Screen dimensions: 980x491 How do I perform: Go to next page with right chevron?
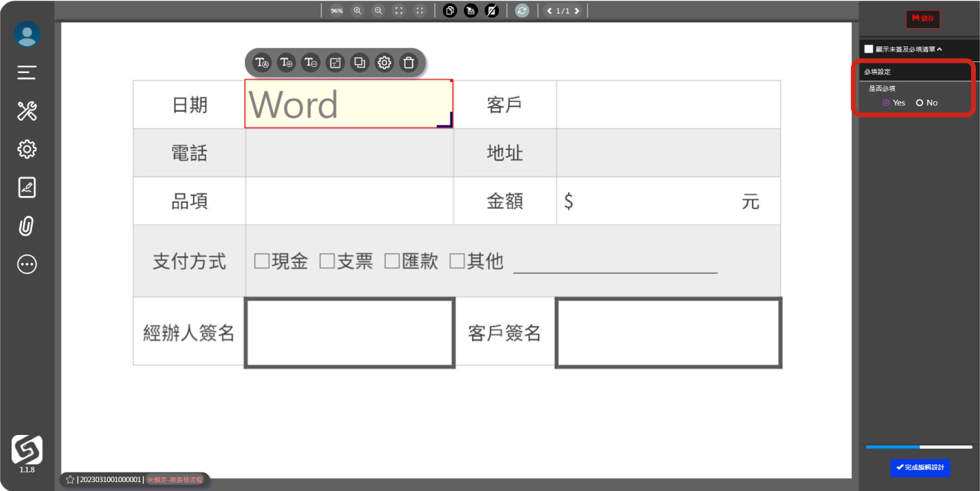[x=577, y=11]
